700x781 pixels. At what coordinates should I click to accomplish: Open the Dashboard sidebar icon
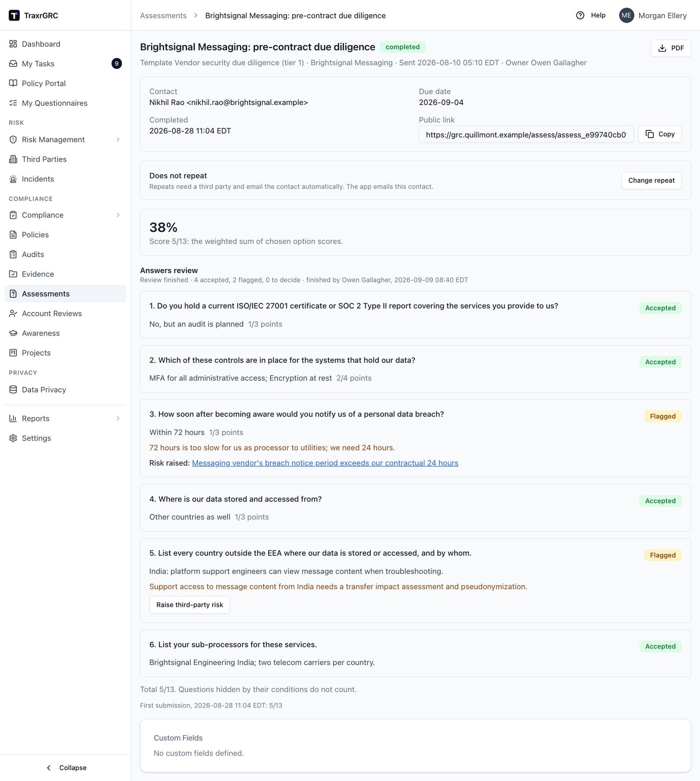point(13,44)
